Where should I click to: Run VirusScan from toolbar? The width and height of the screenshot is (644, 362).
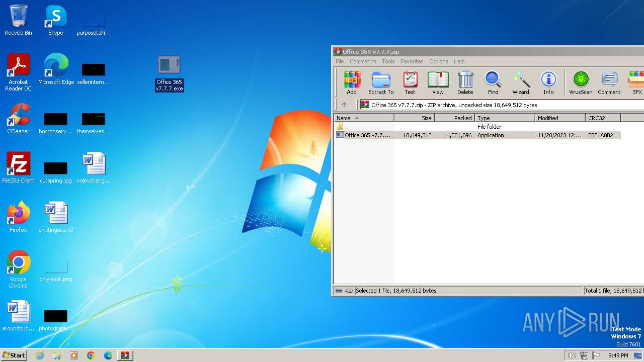tap(581, 83)
